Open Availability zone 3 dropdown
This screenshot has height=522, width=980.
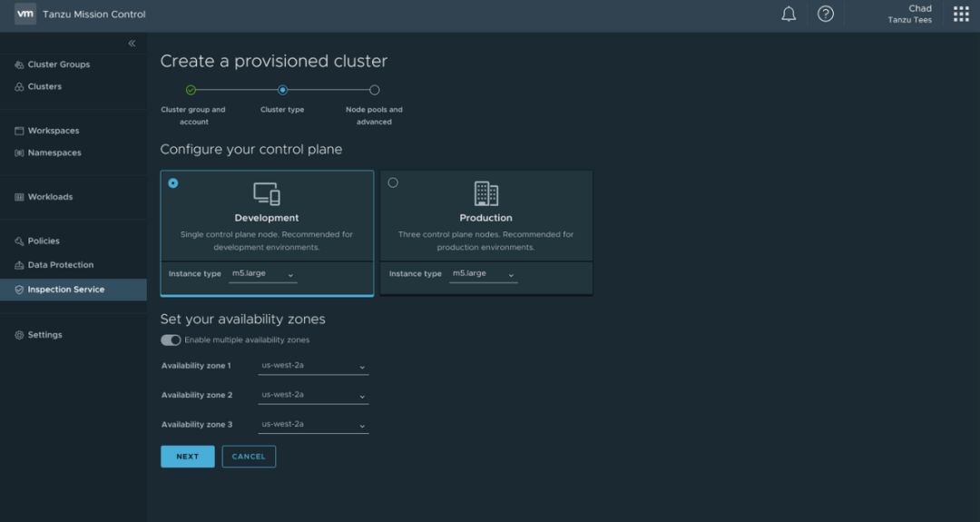313,425
